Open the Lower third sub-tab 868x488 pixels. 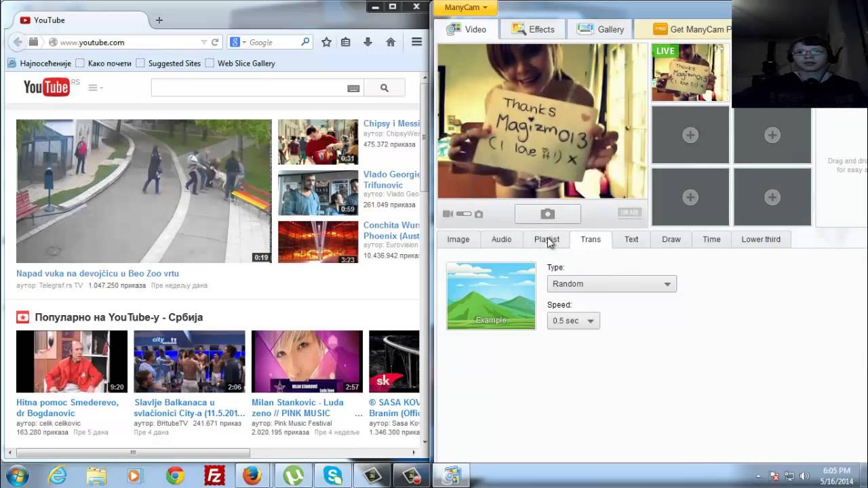(761, 239)
